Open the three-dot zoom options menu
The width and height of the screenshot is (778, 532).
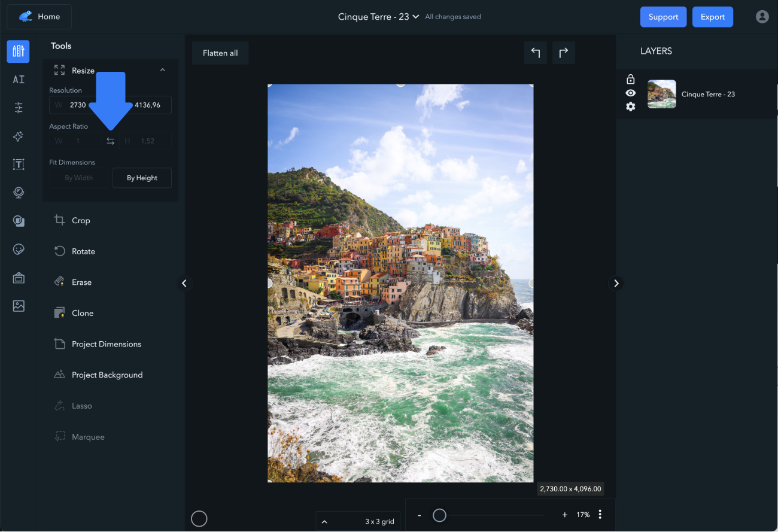[x=600, y=515]
